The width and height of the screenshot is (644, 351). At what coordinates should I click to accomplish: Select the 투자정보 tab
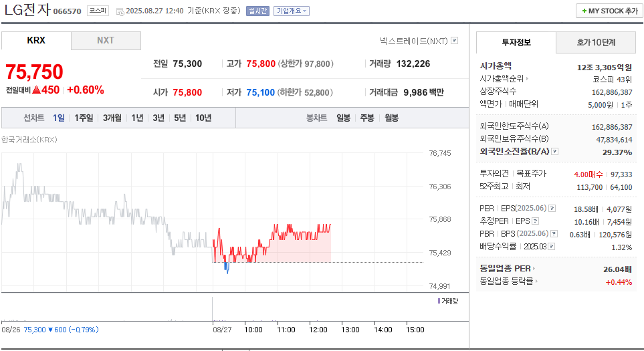[516, 42]
